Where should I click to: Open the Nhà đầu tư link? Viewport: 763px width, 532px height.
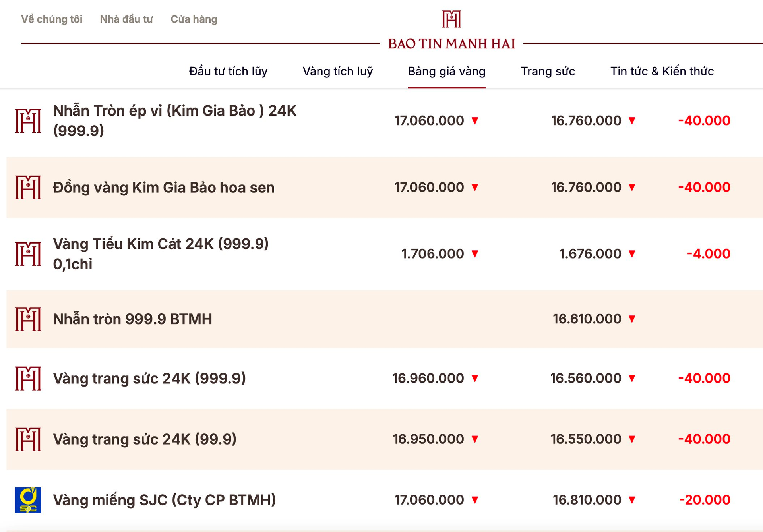coord(126,19)
